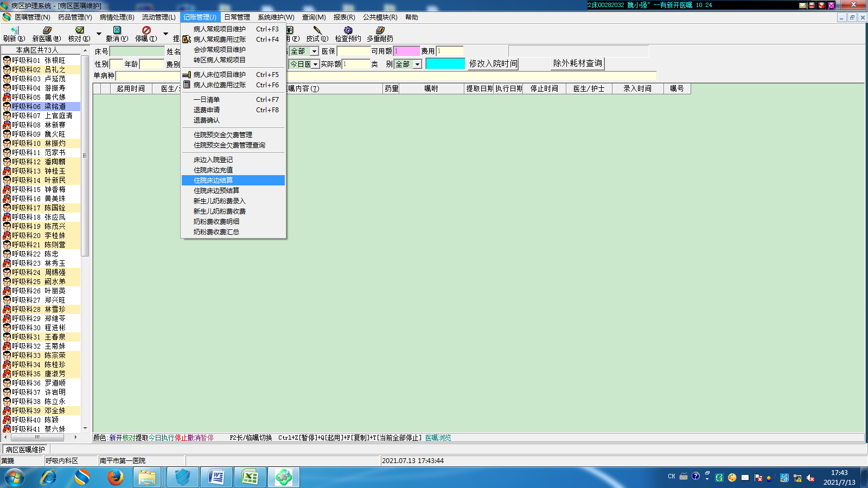Click the blue shield taskbar icon
The width and height of the screenshot is (868, 488).
[183, 477]
